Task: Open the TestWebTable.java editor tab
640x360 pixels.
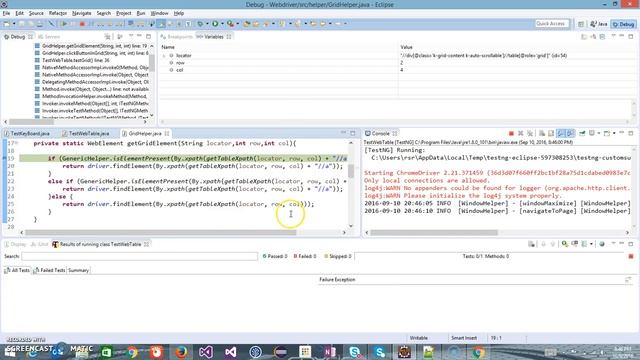Action: 89,133
